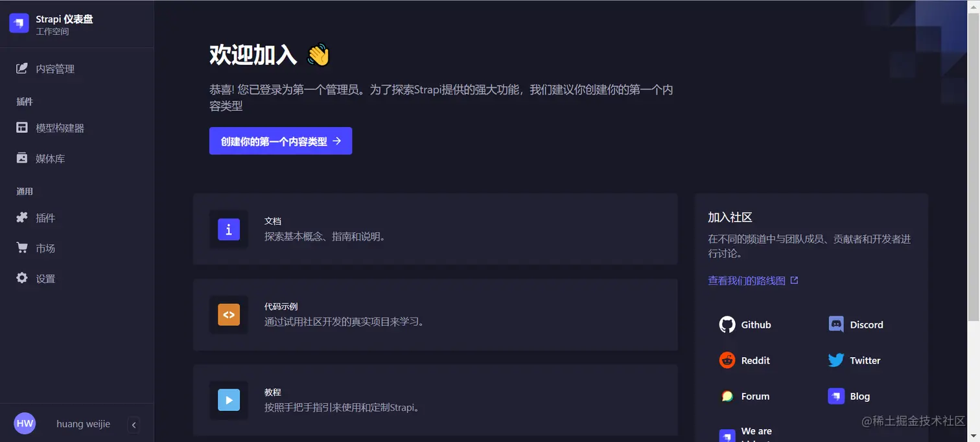Collapse the sidebar with the chevron button

pyautogui.click(x=134, y=425)
